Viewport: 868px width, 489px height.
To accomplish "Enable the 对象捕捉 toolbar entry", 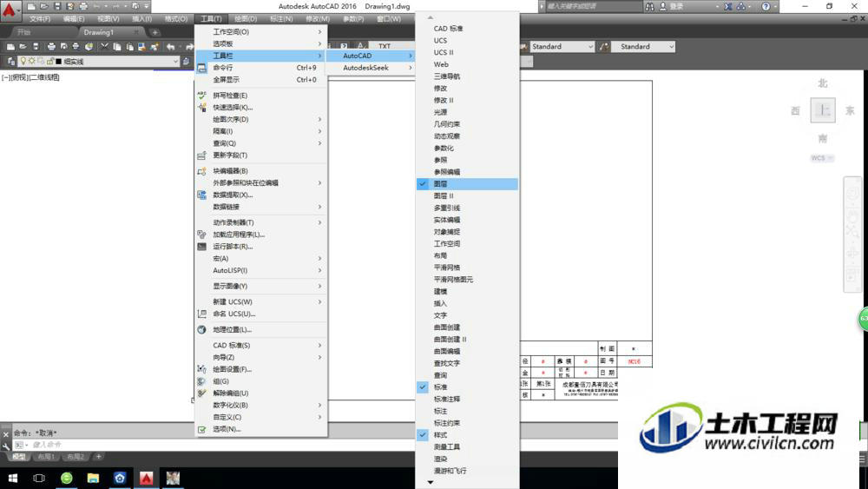I will click(467, 232).
